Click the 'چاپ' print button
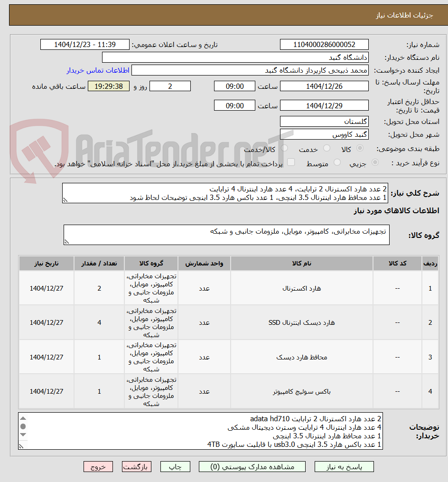Screen dimensions: 448x482 point(175,467)
